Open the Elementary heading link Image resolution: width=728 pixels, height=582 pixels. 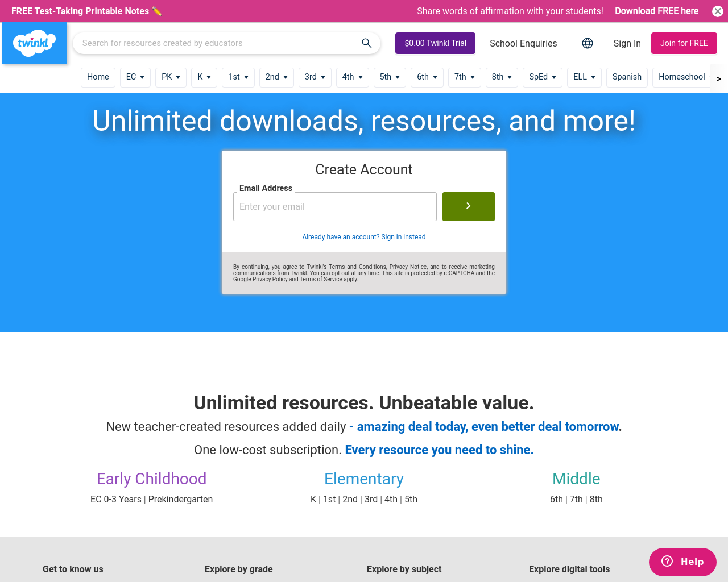coord(364,479)
